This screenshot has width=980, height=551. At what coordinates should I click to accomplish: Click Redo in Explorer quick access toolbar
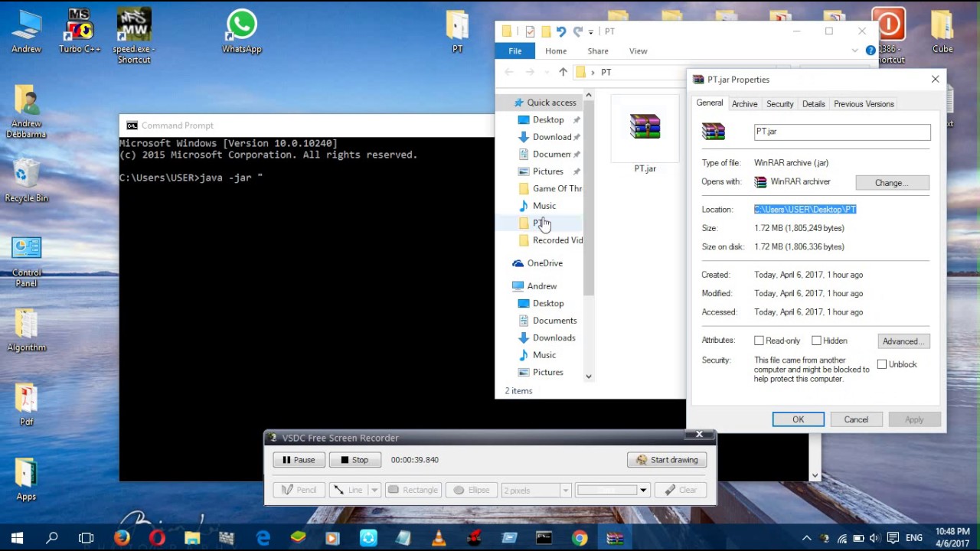[x=577, y=31]
